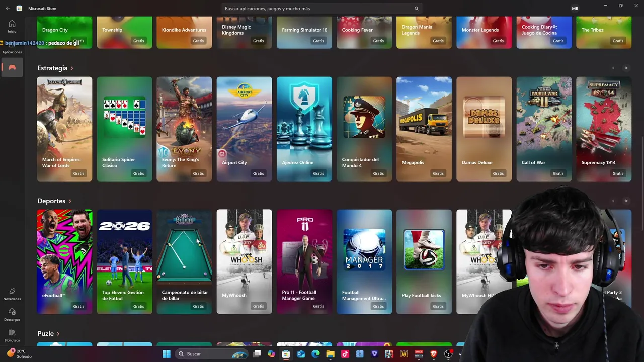Open Play Football kicks card
This screenshot has height=362, width=644.
pyautogui.click(x=424, y=261)
